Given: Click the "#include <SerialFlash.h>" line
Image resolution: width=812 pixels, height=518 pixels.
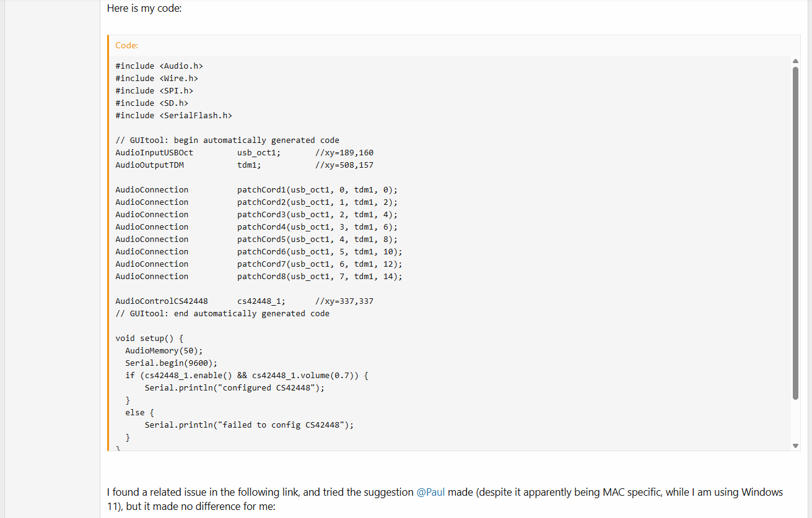Looking at the screenshot, I should pyautogui.click(x=173, y=115).
